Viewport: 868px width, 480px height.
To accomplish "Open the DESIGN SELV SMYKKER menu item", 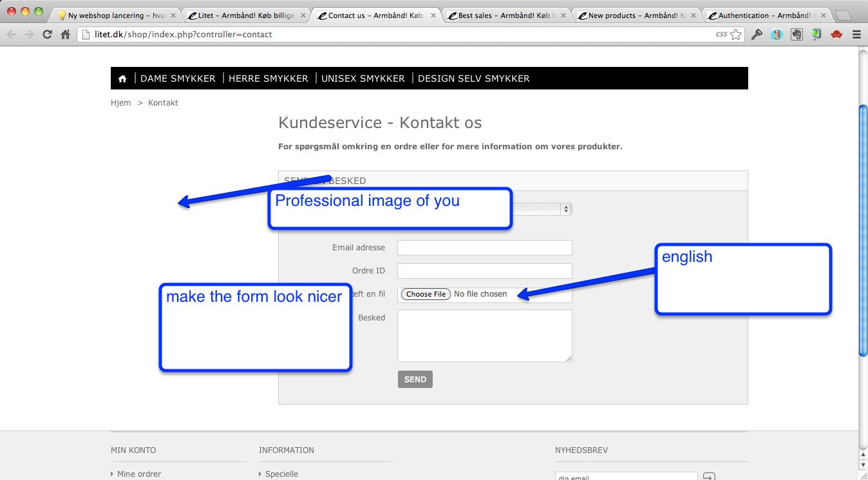I will coord(473,78).
